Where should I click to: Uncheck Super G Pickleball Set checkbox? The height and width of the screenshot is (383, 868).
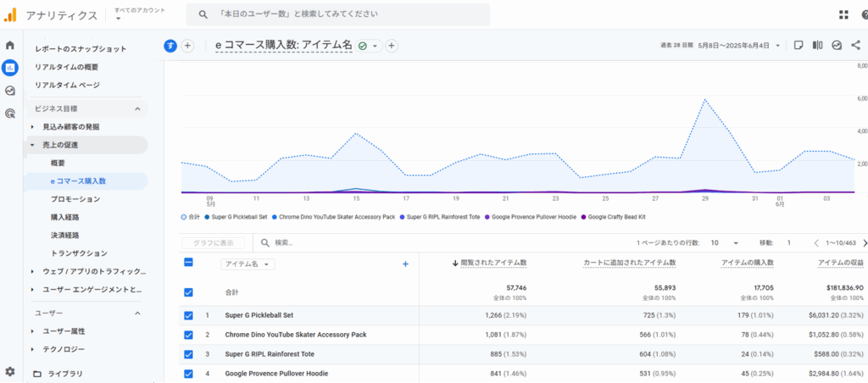188,315
